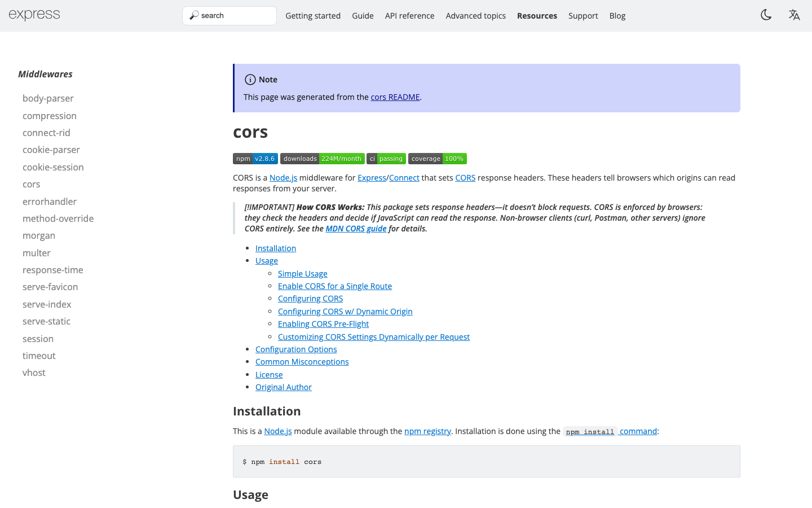The width and height of the screenshot is (812, 508).
Task: Jump to License section
Action: coord(269,375)
